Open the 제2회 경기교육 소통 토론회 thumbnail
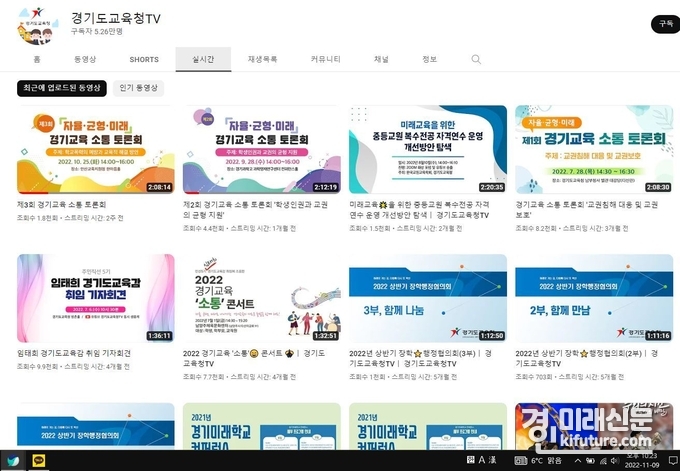 coord(262,150)
